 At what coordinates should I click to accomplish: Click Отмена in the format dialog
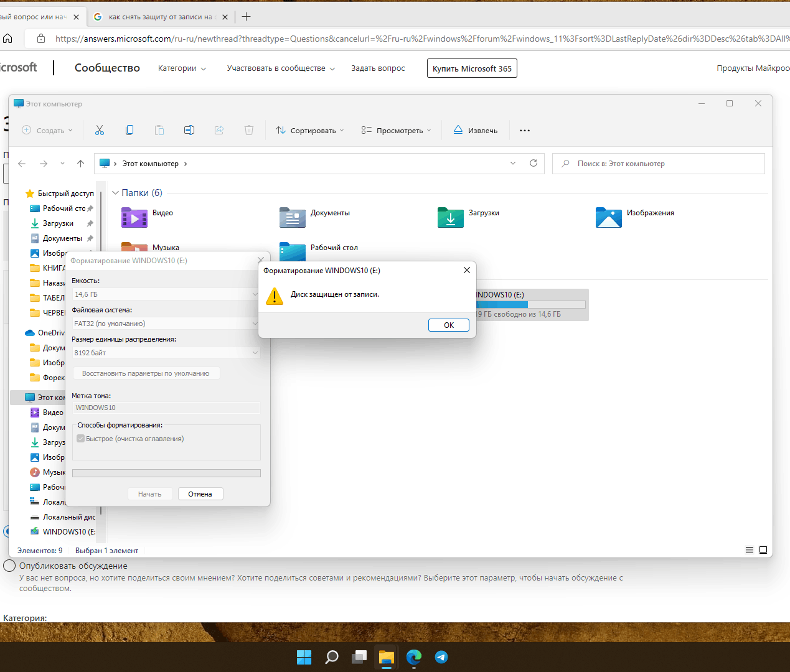point(200,494)
